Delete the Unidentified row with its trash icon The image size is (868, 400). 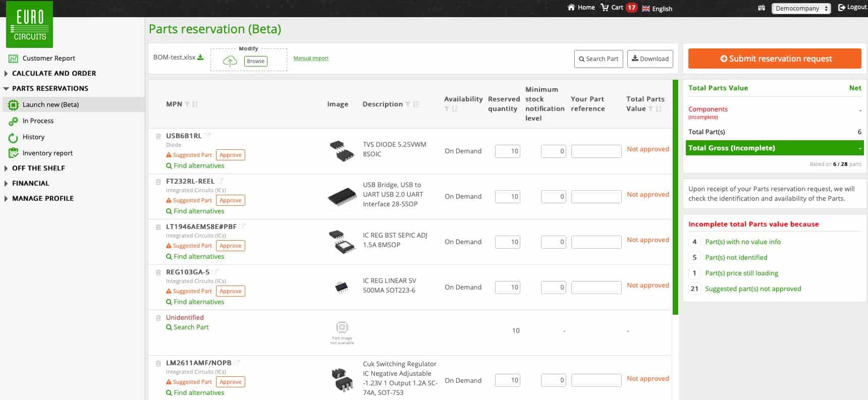(158, 318)
